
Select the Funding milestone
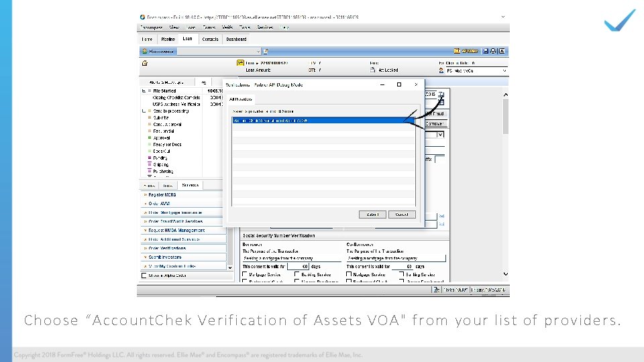pos(160,158)
